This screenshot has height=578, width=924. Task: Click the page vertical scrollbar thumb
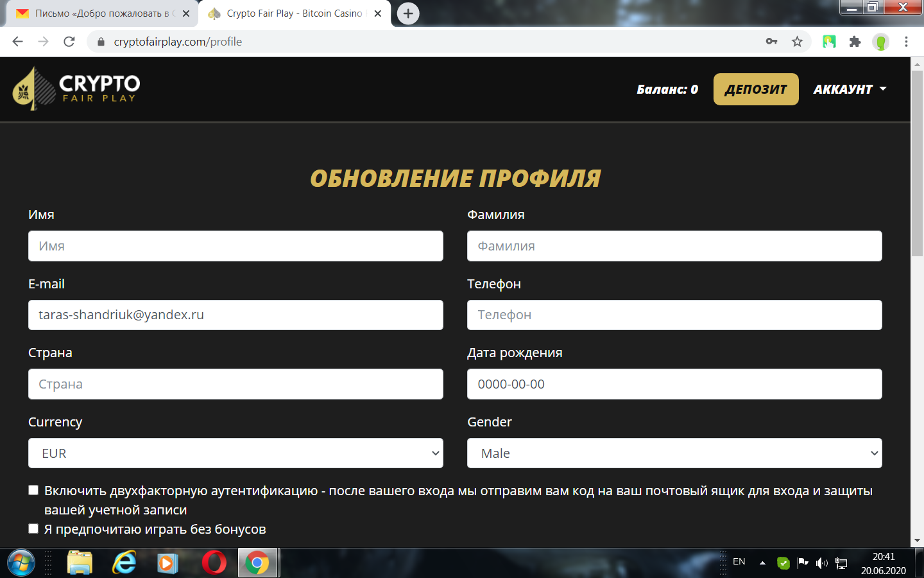pos(917,163)
